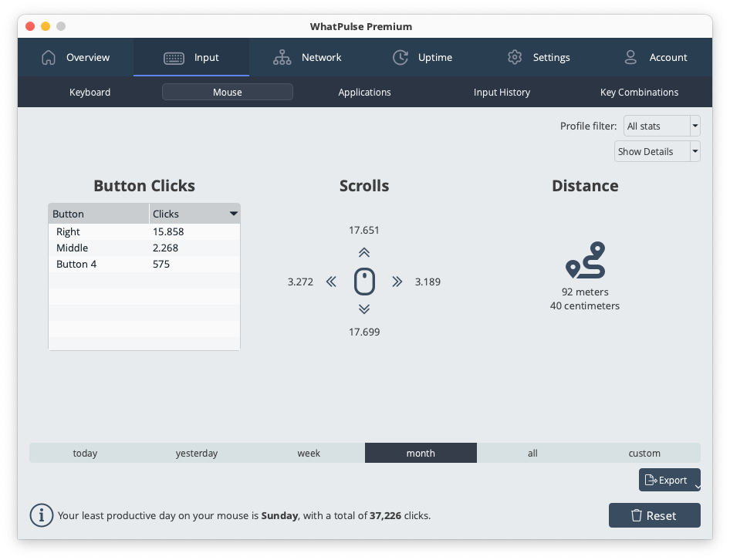Expand the Show Details dropdown
This screenshot has width=730, height=560.
click(x=694, y=151)
